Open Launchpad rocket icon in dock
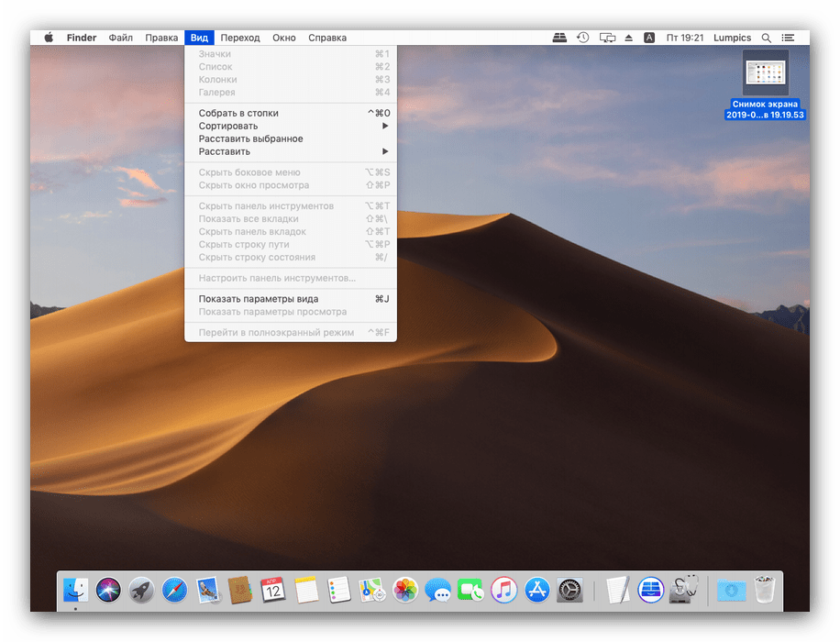Viewport: 840px width, 642px height. point(141,590)
